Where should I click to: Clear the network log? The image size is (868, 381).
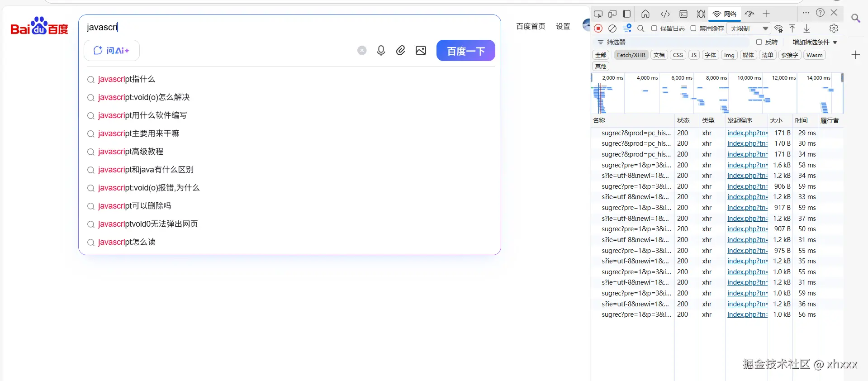(x=612, y=29)
